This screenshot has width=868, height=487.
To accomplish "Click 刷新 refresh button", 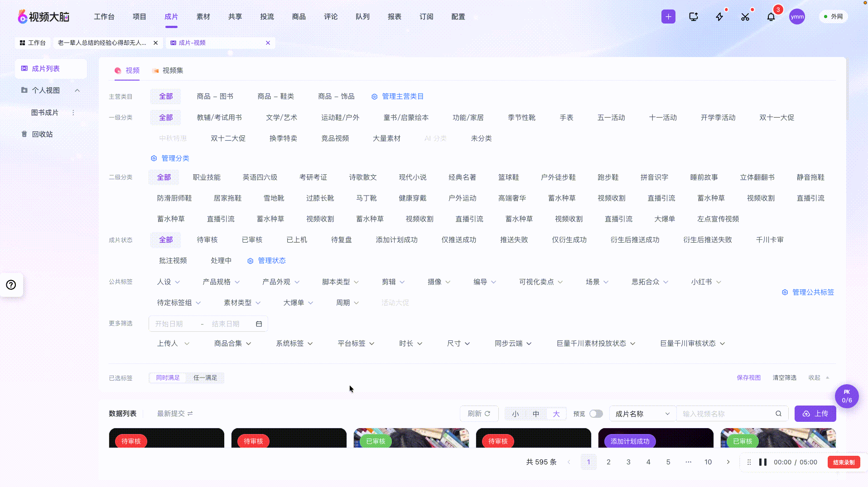I will pos(479,413).
